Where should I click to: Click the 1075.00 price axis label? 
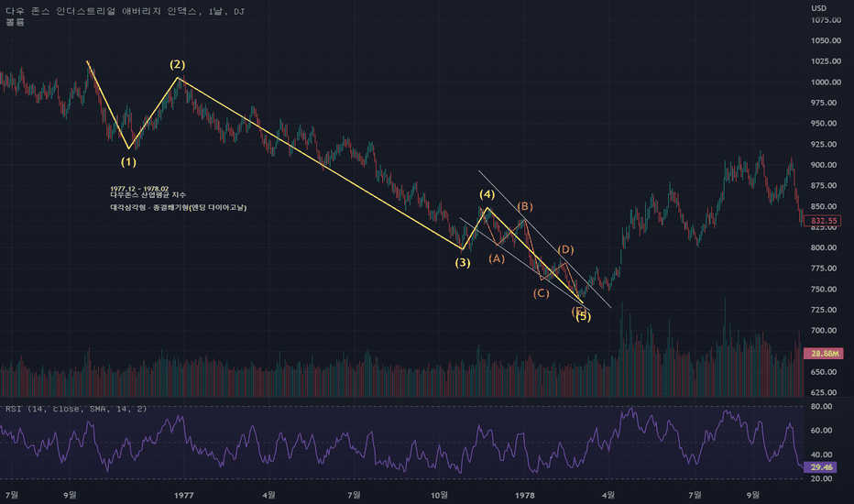pyautogui.click(x=826, y=20)
